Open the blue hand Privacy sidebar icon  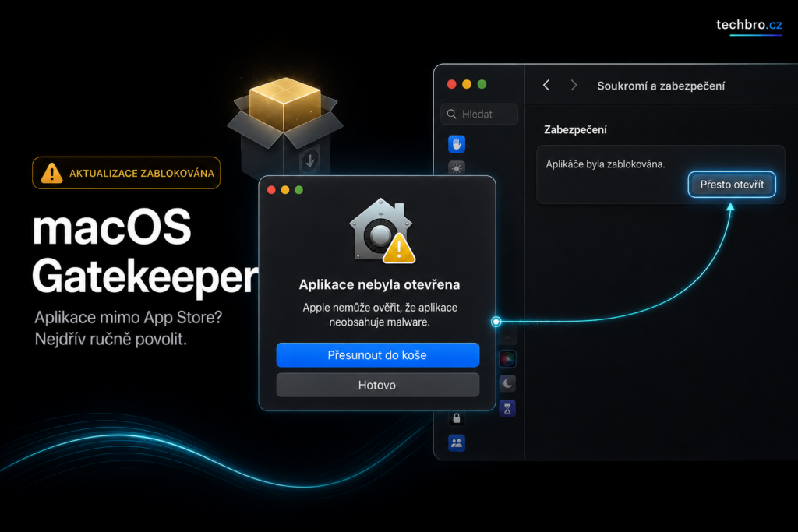(x=457, y=144)
